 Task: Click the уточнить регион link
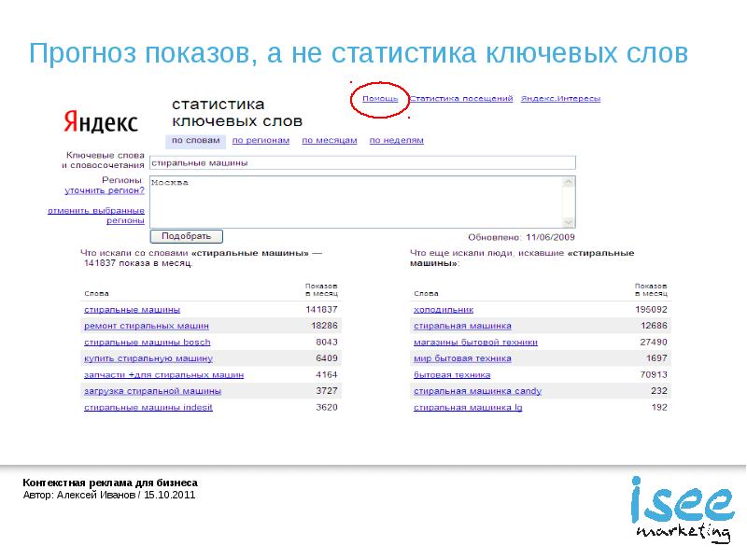point(104,189)
